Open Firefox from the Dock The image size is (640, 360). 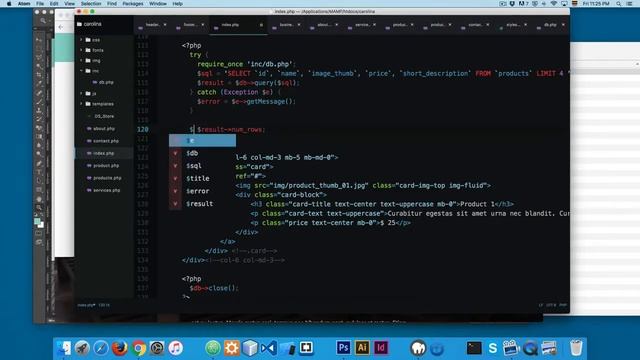point(120,348)
